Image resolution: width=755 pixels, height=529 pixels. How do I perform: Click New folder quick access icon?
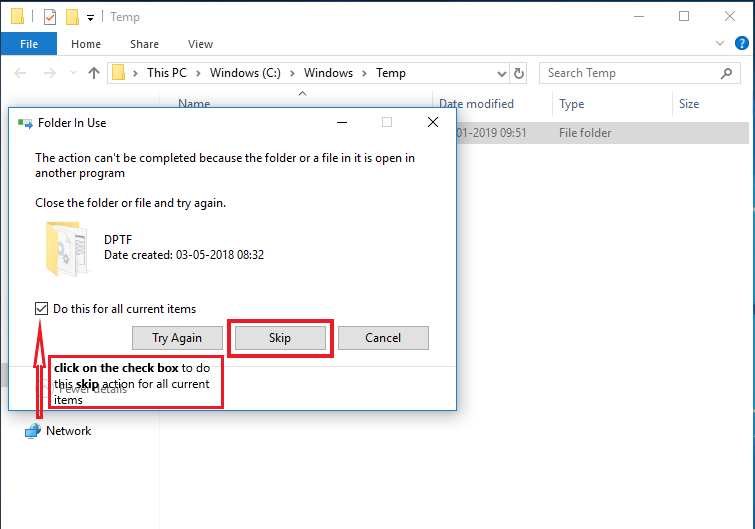[x=72, y=17]
